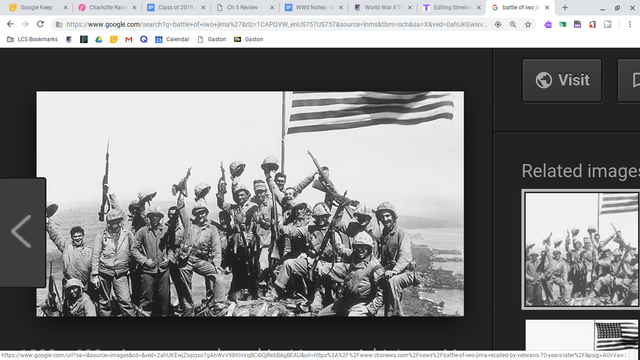Open the second Gaston bookmark with yellow icon
Image resolution: width=640 pixels, height=360 pixels.
[249, 39]
